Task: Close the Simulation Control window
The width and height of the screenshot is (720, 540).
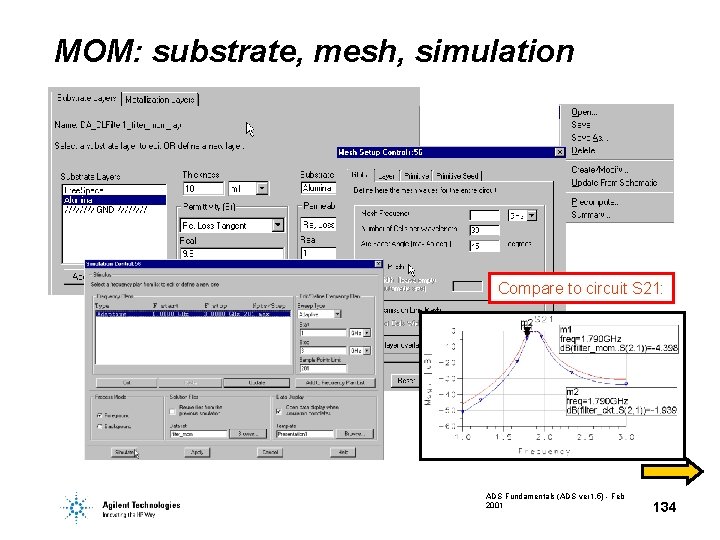Action: (x=378, y=264)
